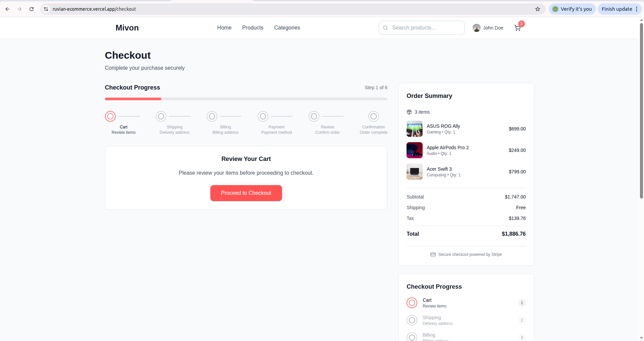This screenshot has height=341, width=644.
Task: Open the Categories menu item
Action: 287,28
